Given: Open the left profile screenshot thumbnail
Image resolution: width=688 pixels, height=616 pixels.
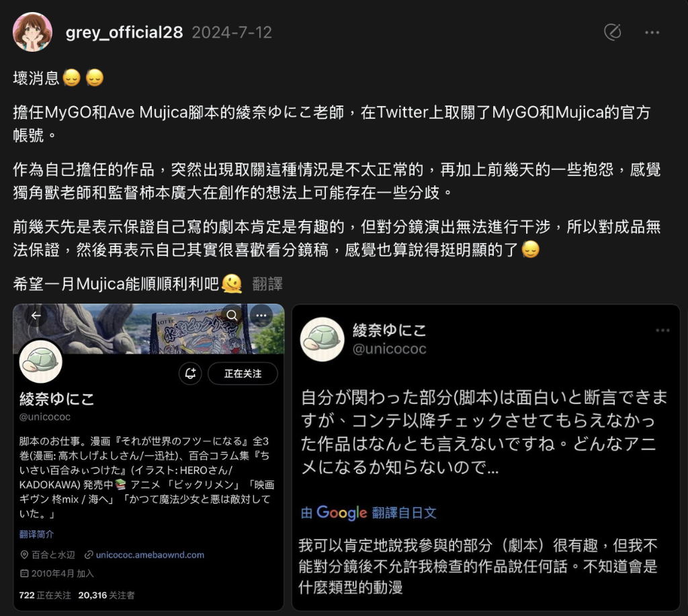Looking at the screenshot, I should pyautogui.click(x=148, y=457).
